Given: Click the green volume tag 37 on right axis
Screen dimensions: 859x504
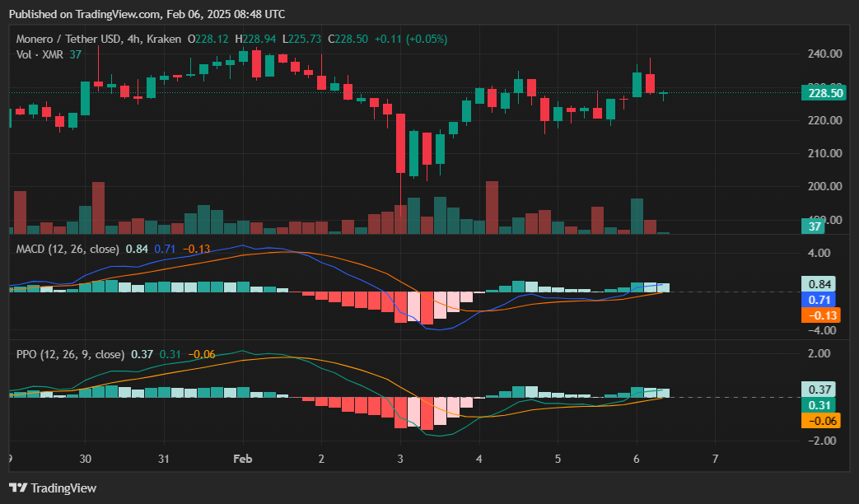Looking at the screenshot, I should pos(815,226).
